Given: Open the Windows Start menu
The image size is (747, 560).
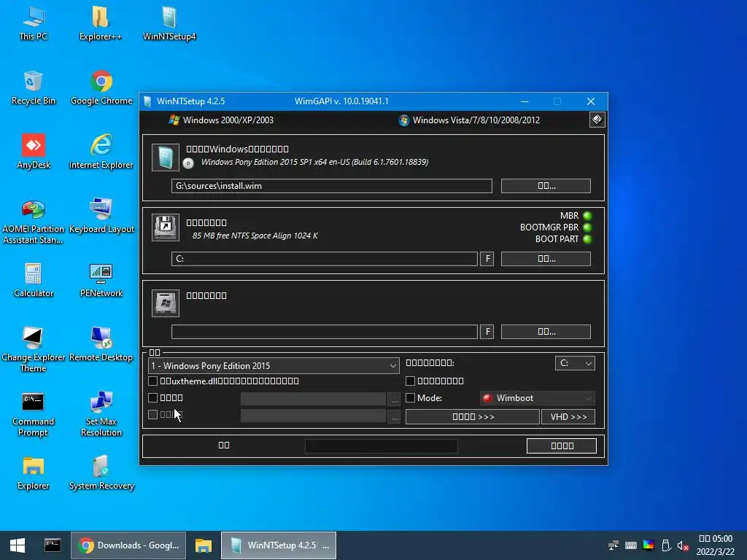Looking at the screenshot, I should [x=18, y=545].
